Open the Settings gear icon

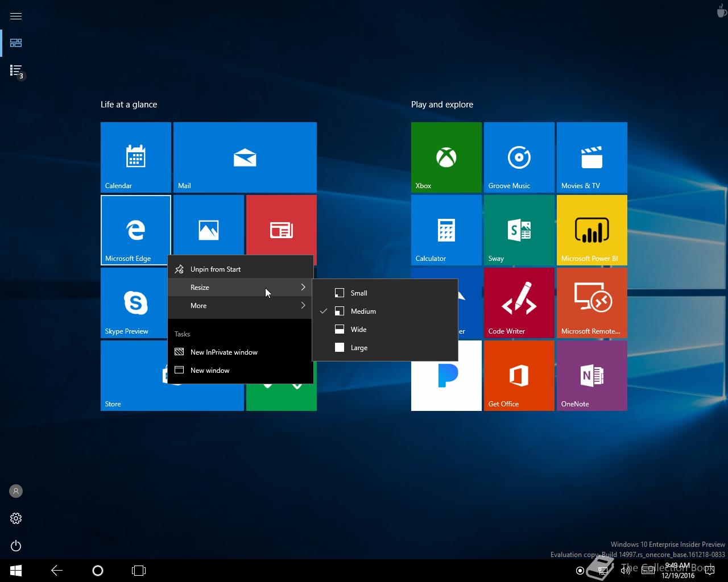[16, 518]
